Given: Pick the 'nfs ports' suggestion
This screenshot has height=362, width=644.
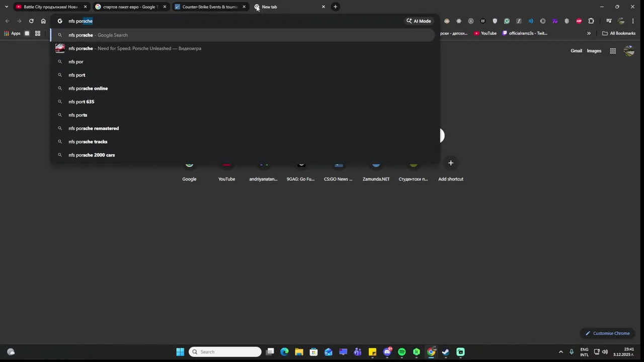Looking at the screenshot, I should [x=243, y=115].
